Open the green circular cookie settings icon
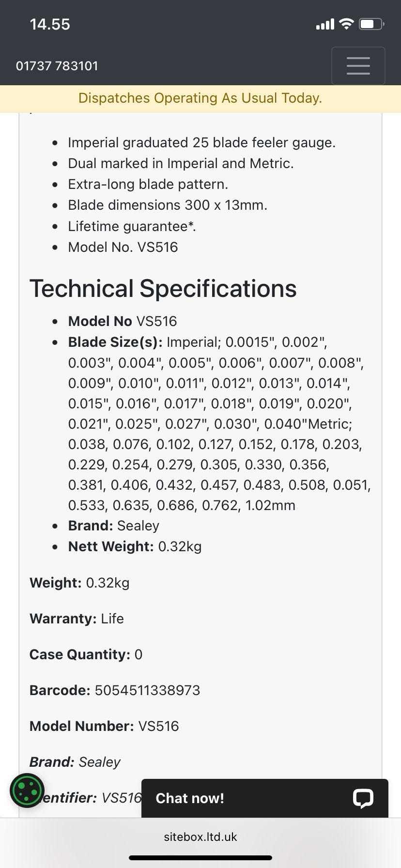The height and width of the screenshot is (868, 401). pyautogui.click(x=27, y=791)
